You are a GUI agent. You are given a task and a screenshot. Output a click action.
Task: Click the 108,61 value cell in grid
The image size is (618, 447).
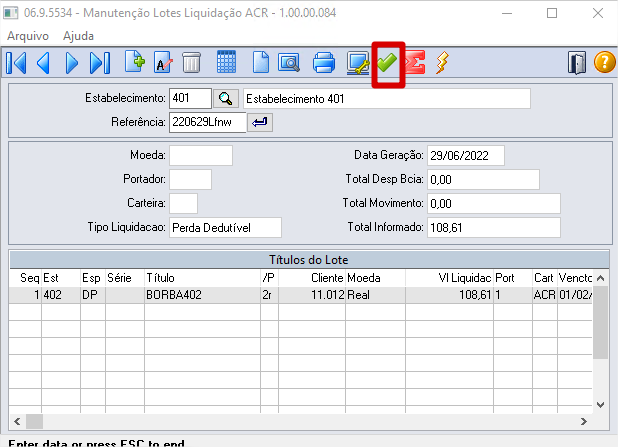449,295
